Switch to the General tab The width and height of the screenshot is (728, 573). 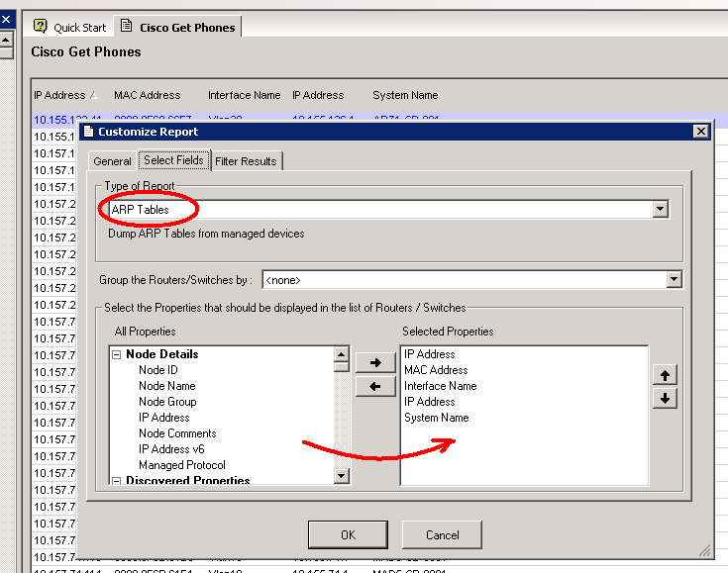[x=112, y=161]
